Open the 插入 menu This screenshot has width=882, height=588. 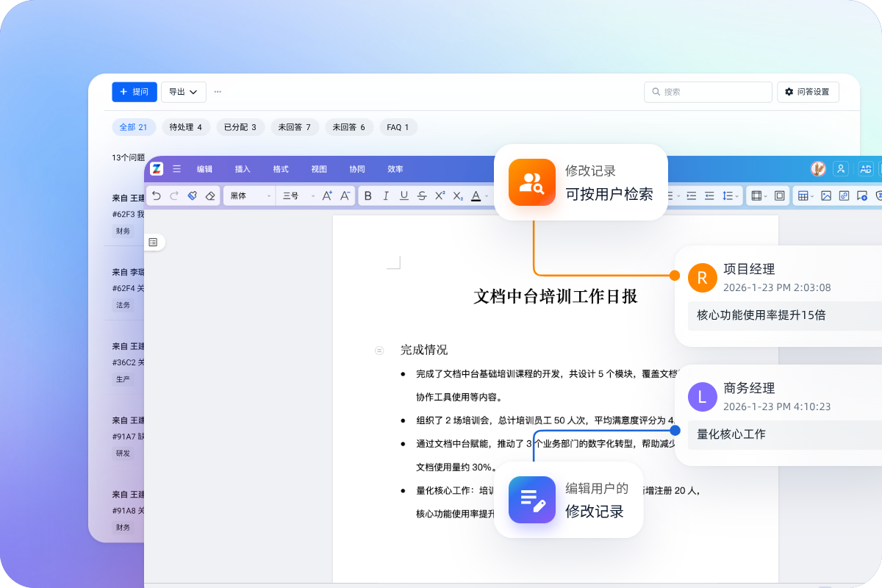click(243, 169)
